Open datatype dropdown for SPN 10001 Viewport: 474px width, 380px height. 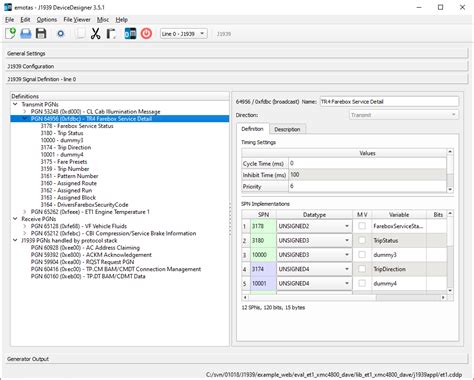click(314, 284)
